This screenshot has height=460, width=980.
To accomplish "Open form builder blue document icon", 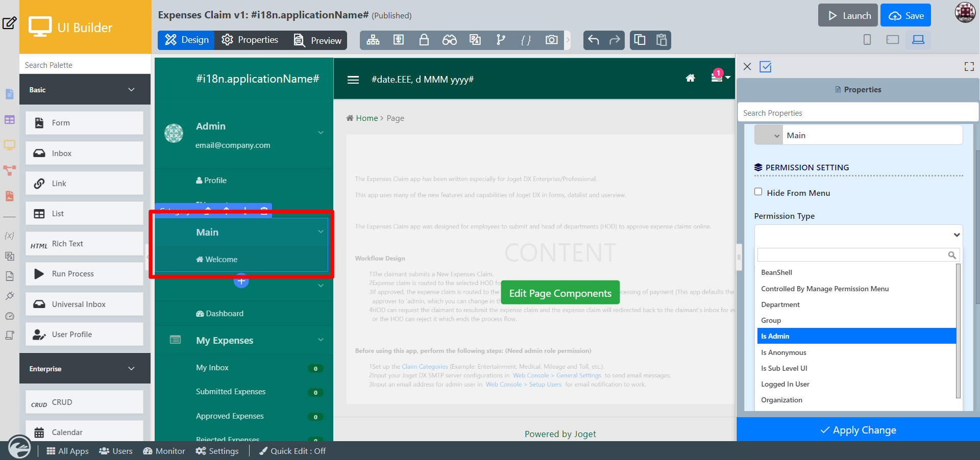I will click(10, 94).
